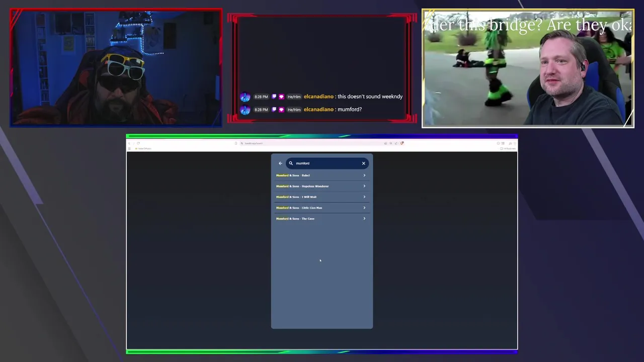644x362 pixels.
Task: Click the back arrow beside the search box
Action: pyautogui.click(x=280, y=163)
